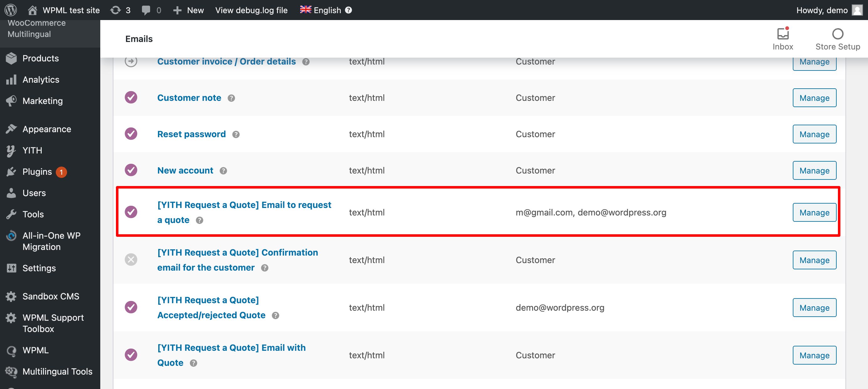Click Manage for Email to request quote
The height and width of the screenshot is (389, 868).
coord(814,213)
